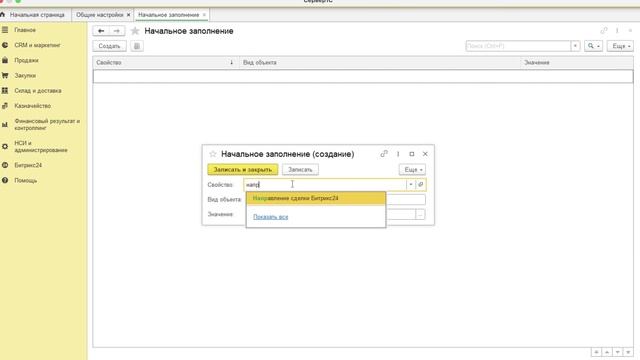Screen dimensions: 640x360
Task: Jump to the list beginning arrow
Action: coord(596,352)
